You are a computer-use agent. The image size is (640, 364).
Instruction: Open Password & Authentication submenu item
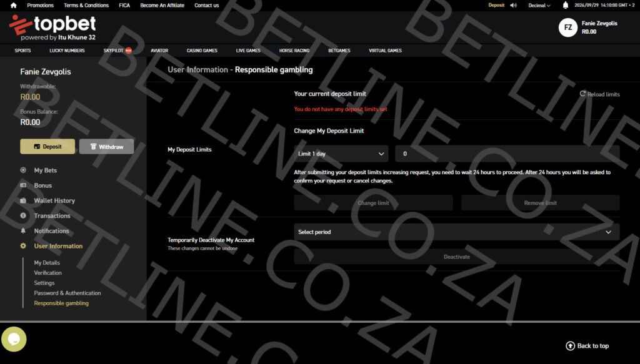(67, 293)
